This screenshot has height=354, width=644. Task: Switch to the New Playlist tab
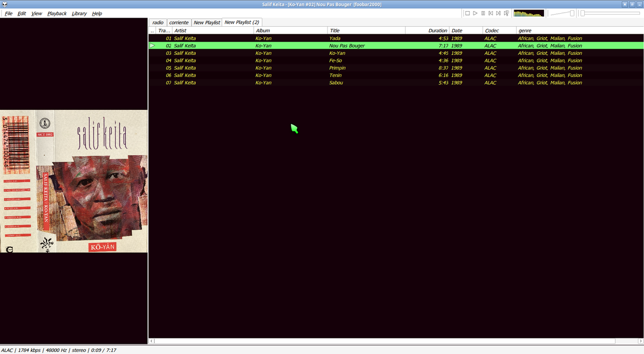click(207, 22)
